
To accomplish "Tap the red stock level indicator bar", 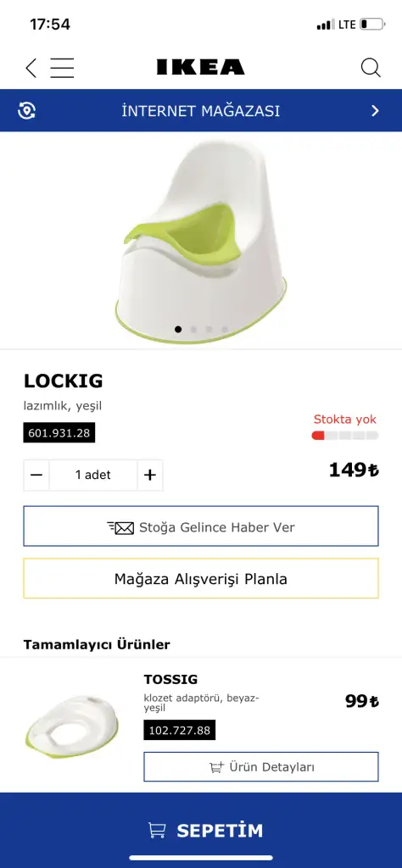I will [x=345, y=436].
